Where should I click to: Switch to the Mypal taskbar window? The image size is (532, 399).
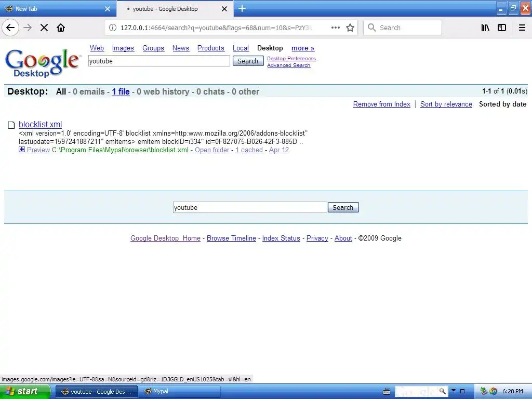pyautogui.click(x=180, y=392)
